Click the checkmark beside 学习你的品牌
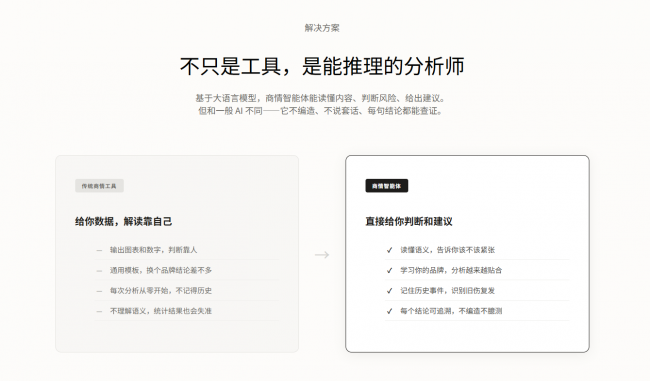Viewport: 650px width, 381px height. coord(389,270)
